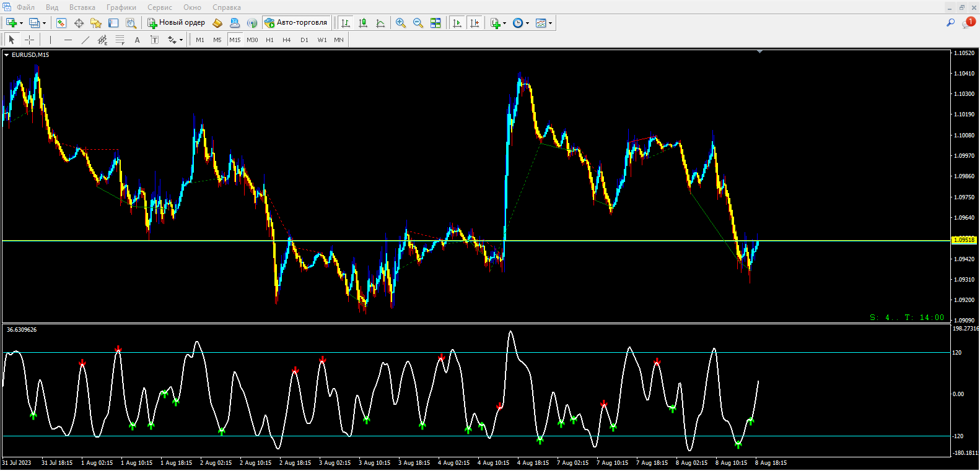Launch the Strategy Tester icon
The height and width of the screenshot is (471, 980).
tap(131, 23)
